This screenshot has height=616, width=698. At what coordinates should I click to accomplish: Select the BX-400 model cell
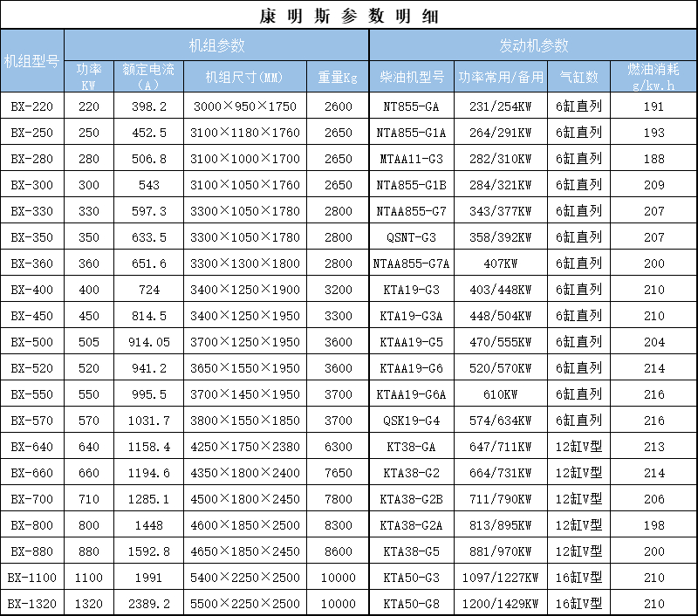pos(32,290)
